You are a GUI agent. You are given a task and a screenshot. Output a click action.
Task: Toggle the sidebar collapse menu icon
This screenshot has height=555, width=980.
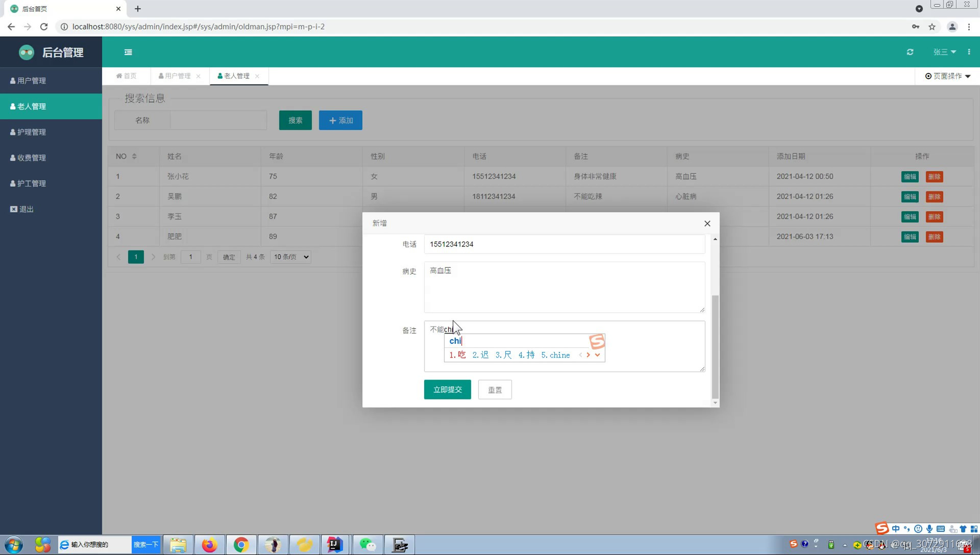(128, 52)
